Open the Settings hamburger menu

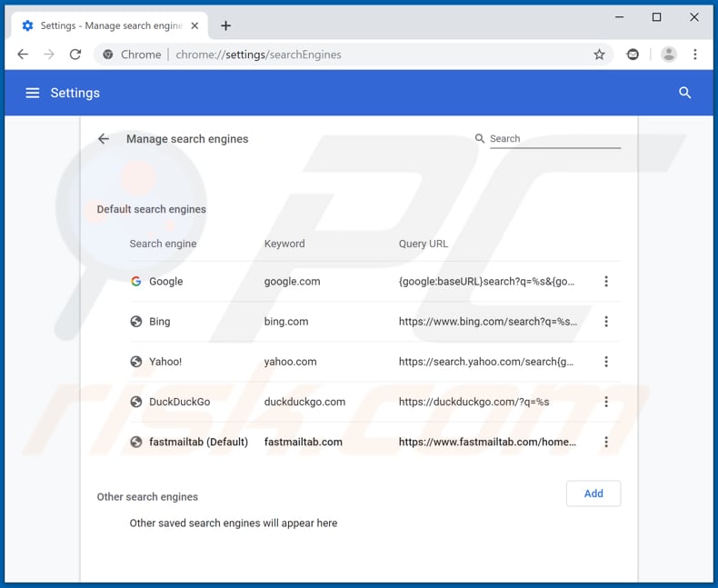pos(32,93)
